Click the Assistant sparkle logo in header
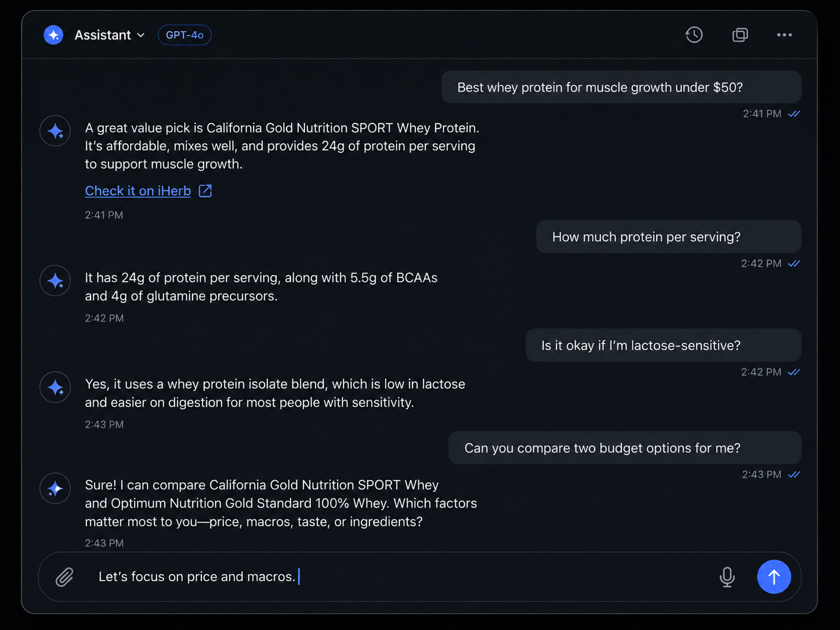 [53, 35]
